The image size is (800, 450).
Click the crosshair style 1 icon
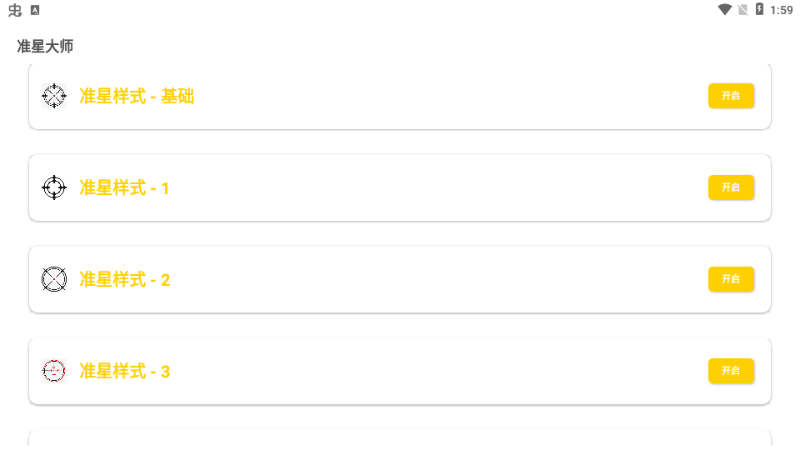pos(54,187)
